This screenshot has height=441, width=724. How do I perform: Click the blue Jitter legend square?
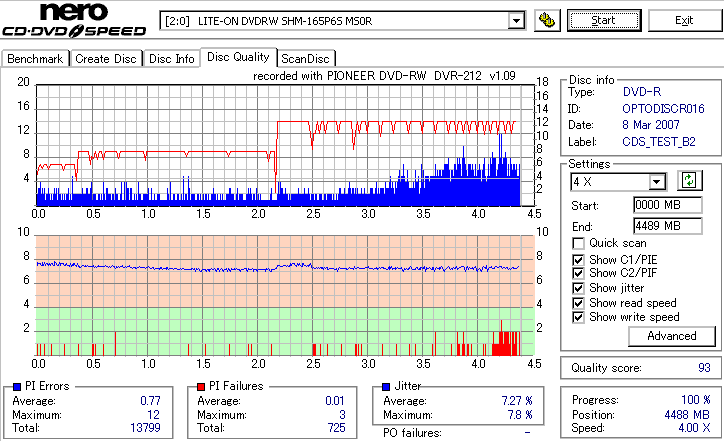tap(386, 387)
